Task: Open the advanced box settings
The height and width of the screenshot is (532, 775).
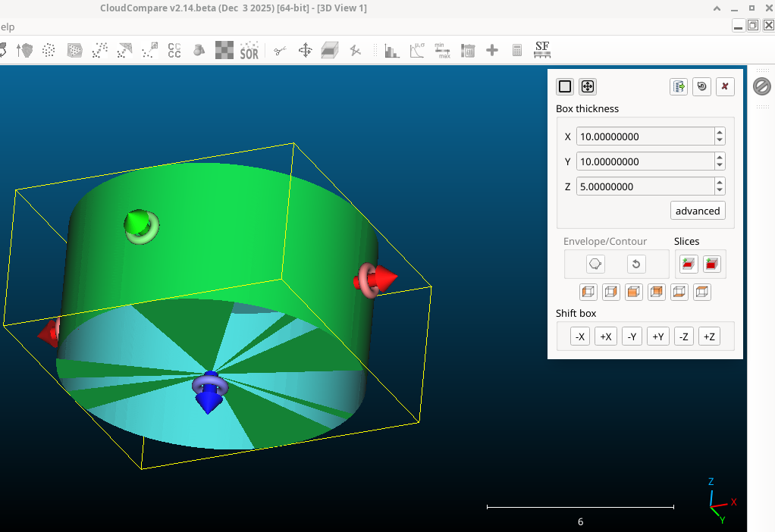Action: pos(697,211)
